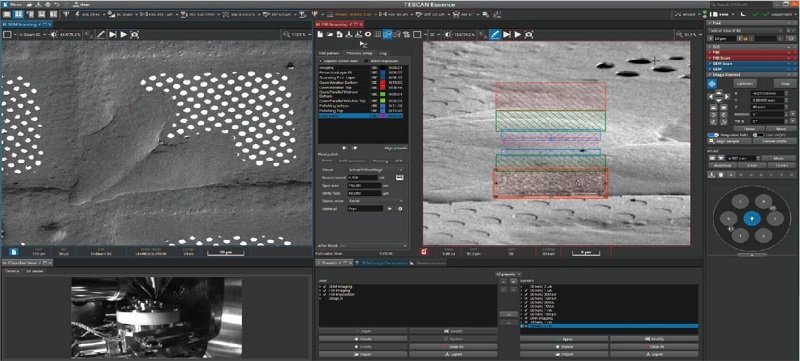The height and width of the screenshot is (361, 800).
Task: Click the red FIB info bar icon
Action: pyautogui.click(x=425, y=251)
